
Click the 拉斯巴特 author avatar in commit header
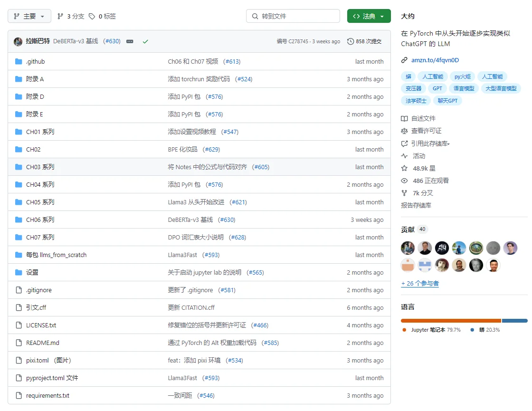(x=18, y=41)
